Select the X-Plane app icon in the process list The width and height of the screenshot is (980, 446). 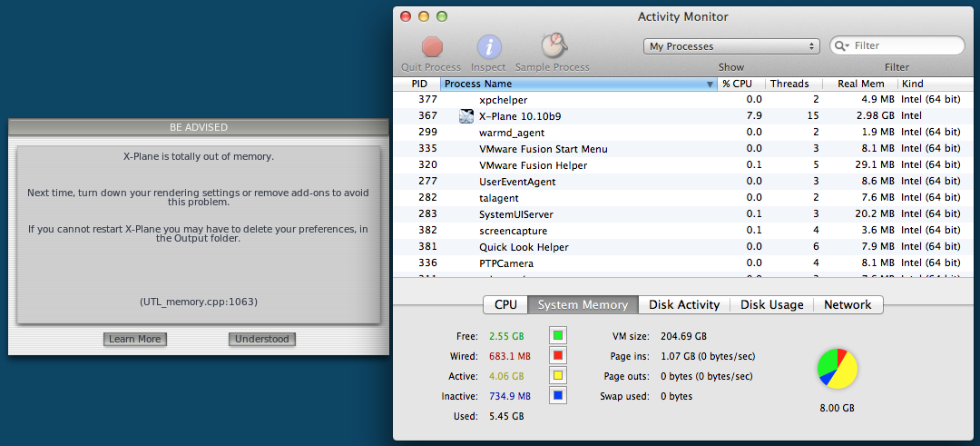click(466, 115)
